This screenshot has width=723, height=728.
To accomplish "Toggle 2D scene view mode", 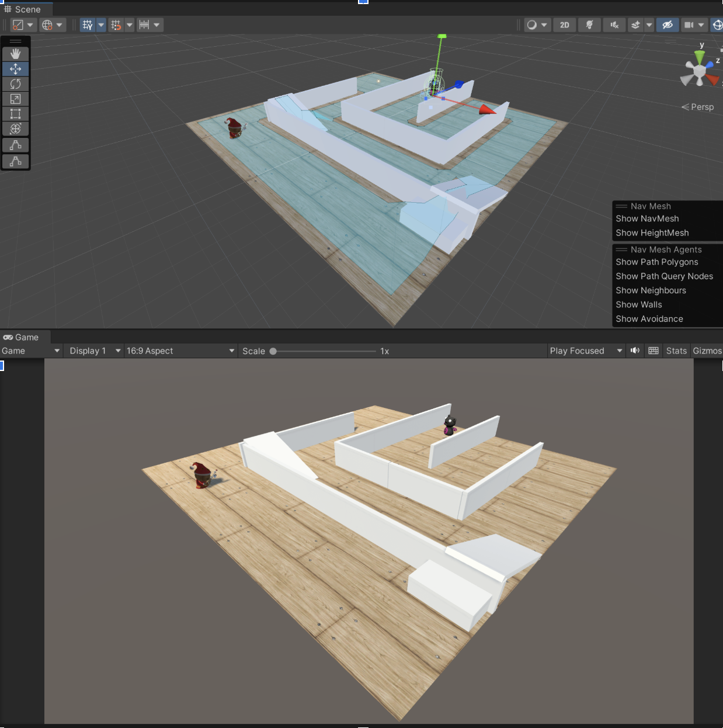I will (564, 25).
